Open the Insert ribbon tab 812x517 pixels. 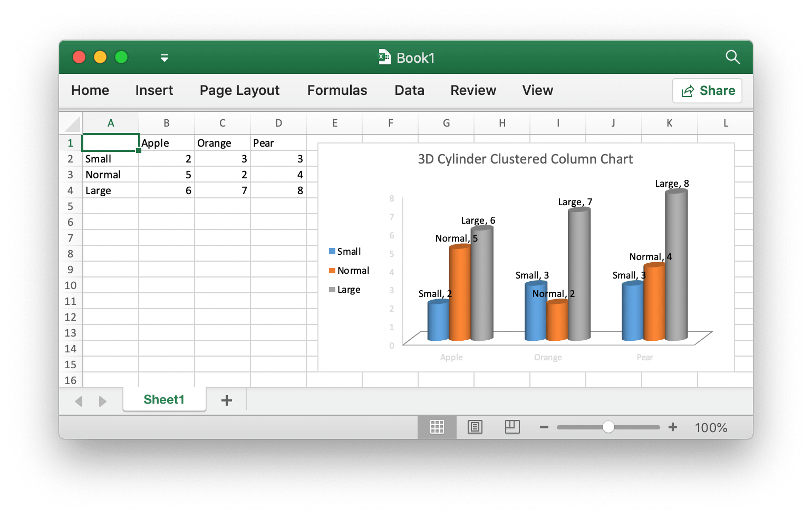tap(154, 90)
